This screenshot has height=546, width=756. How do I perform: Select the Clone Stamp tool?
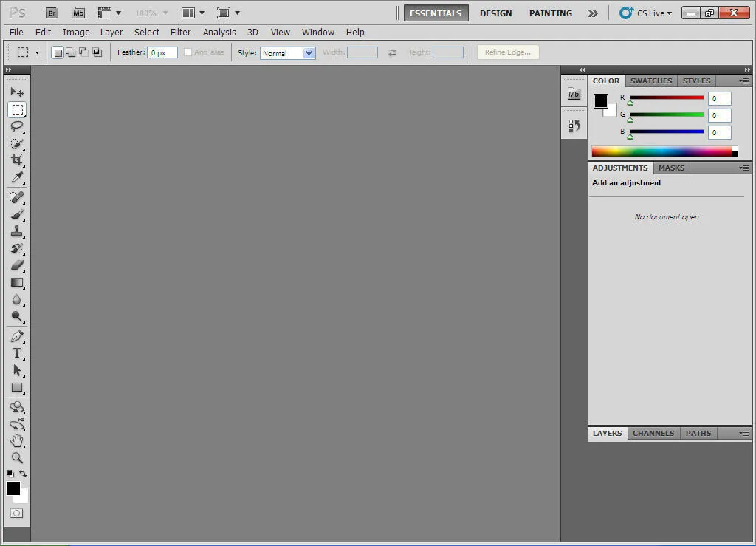(17, 231)
